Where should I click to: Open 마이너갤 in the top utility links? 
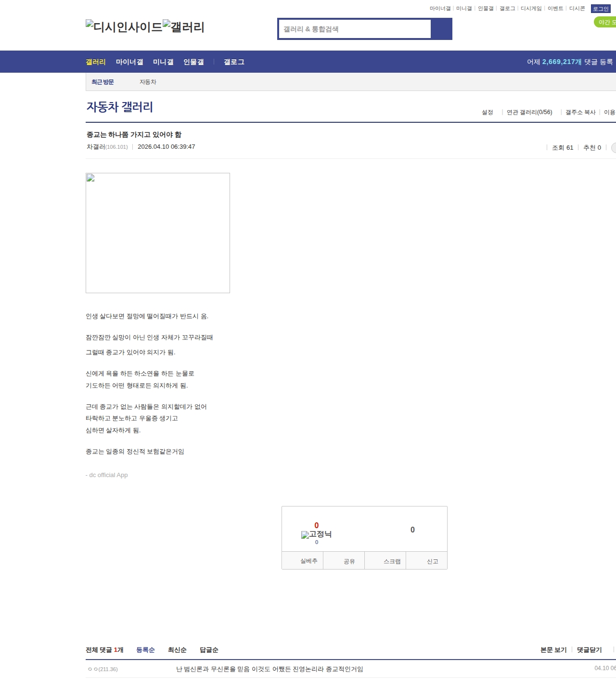coord(440,9)
